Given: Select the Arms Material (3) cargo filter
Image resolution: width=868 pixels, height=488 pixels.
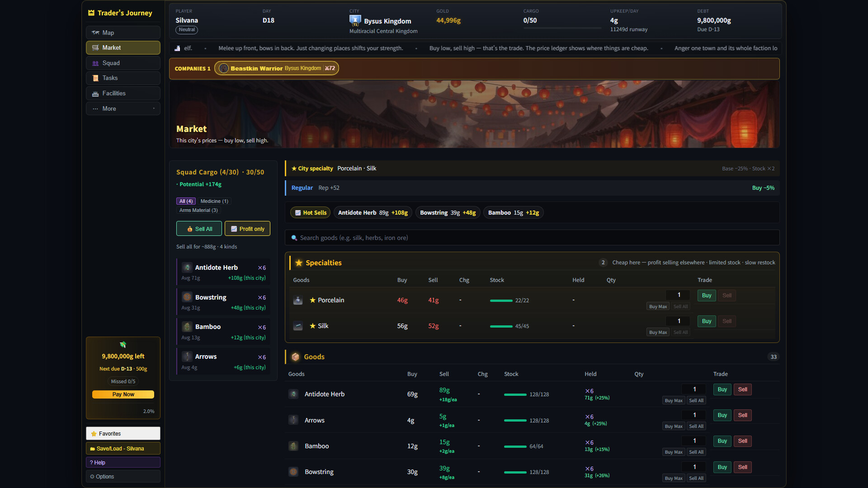Looking at the screenshot, I should 198,210.
